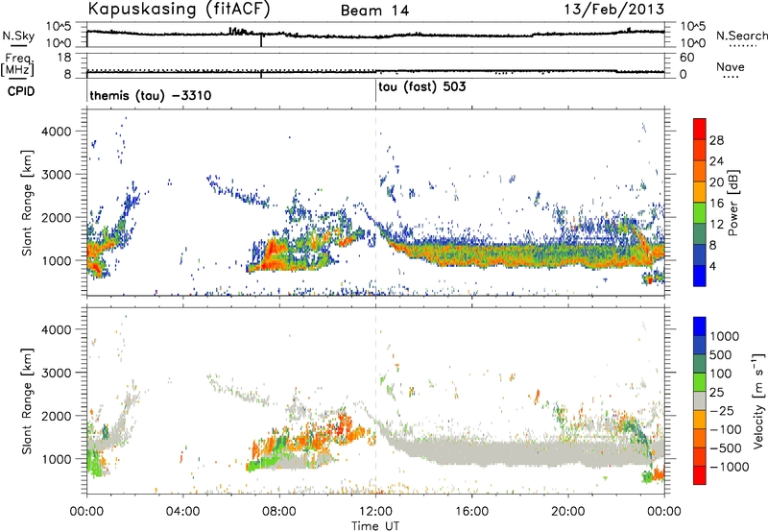Click the 'Freq. [MHz]' axis label
The height and width of the screenshot is (532, 768).
coord(17,64)
